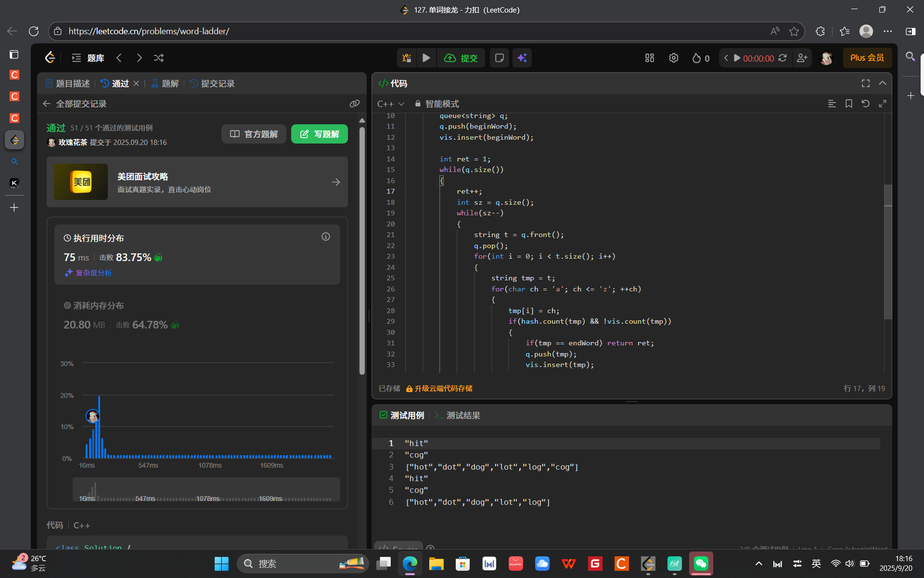Screen dimensions: 924x578
Task: Select the 消耗内存分布 section
Action: (x=197, y=315)
